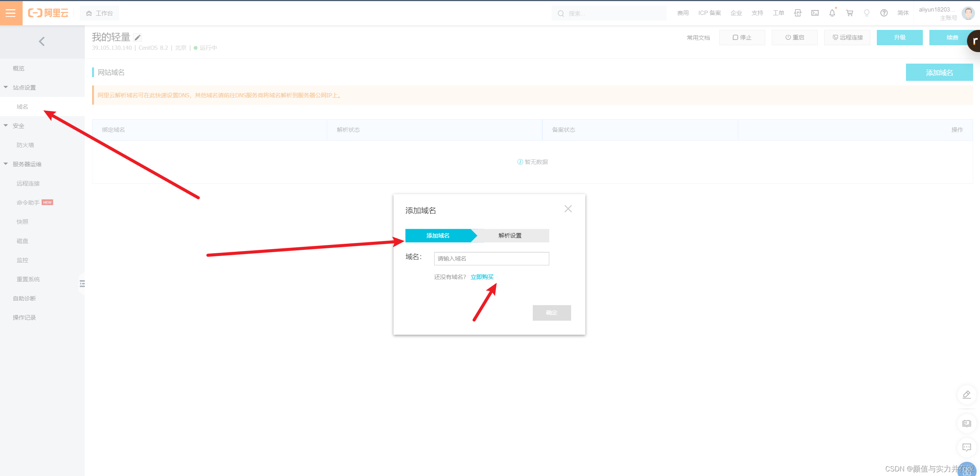Switch to the 解析设置 step tab
Screen dimensions: 980x476
pos(510,236)
